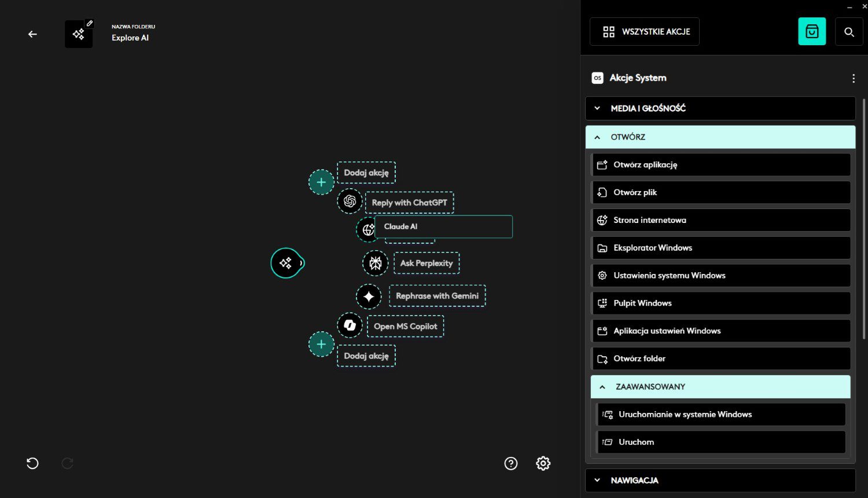
Task: Open the help question mark icon
Action: pyautogui.click(x=511, y=463)
